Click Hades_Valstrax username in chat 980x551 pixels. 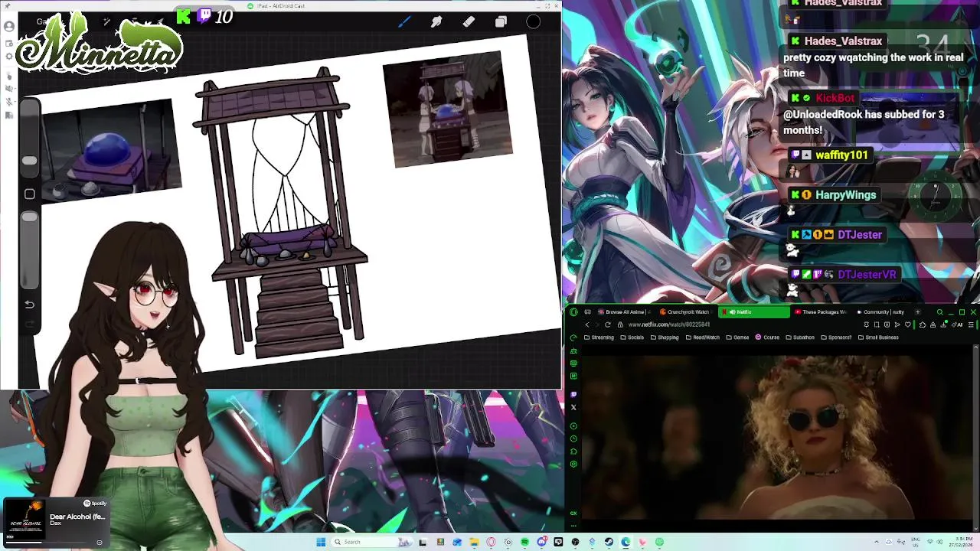(x=843, y=41)
